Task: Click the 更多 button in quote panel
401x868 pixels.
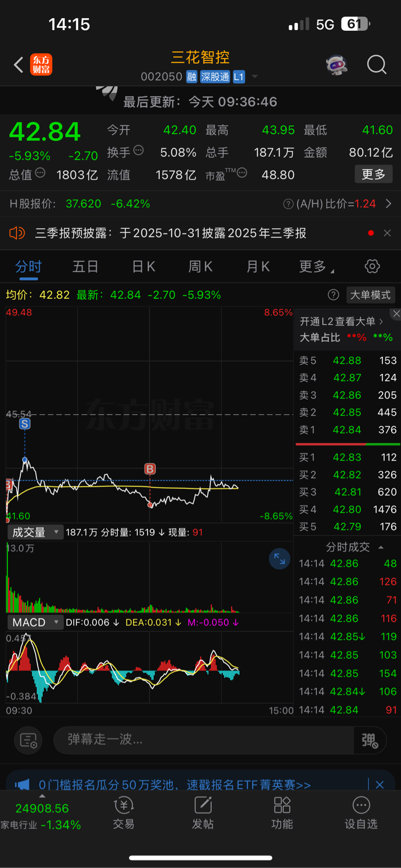Action: (x=373, y=174)
